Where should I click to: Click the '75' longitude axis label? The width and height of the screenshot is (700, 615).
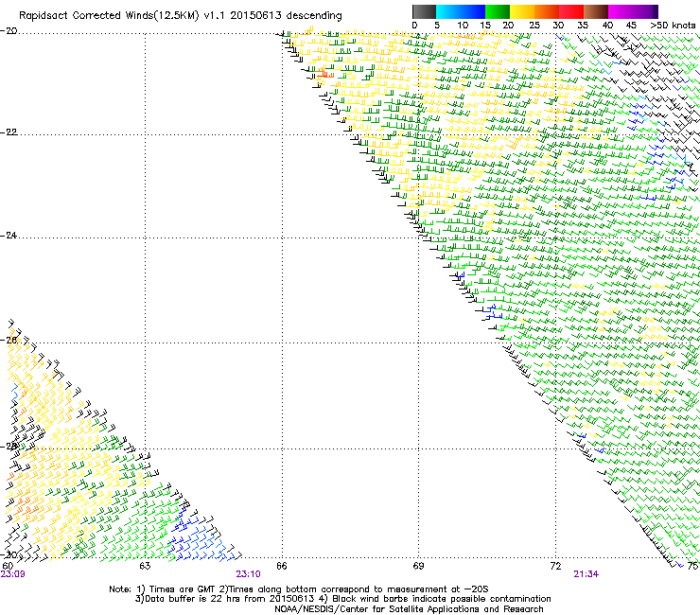[x=692, y=566]
